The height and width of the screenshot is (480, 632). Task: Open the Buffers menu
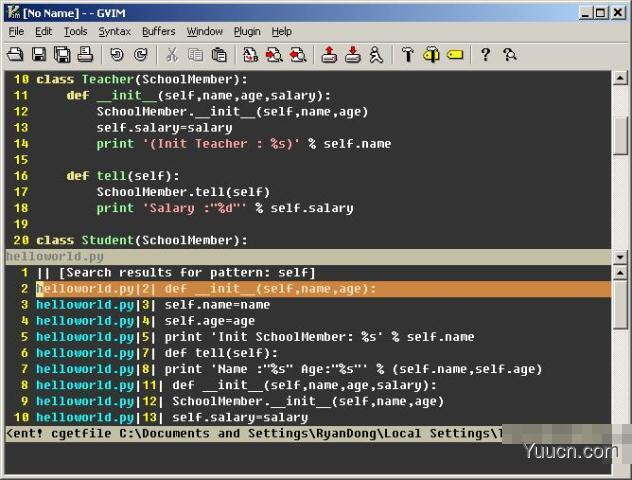click(159, 31)
